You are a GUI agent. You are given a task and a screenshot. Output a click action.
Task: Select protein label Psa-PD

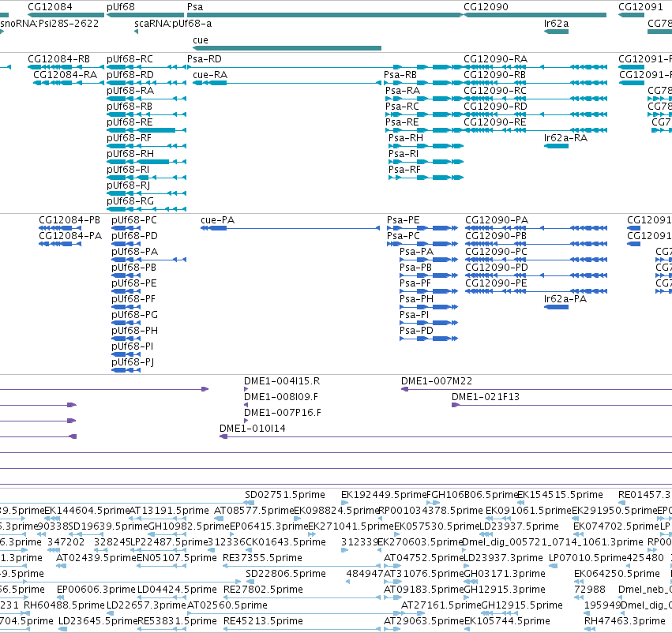(x=417, y=330)
